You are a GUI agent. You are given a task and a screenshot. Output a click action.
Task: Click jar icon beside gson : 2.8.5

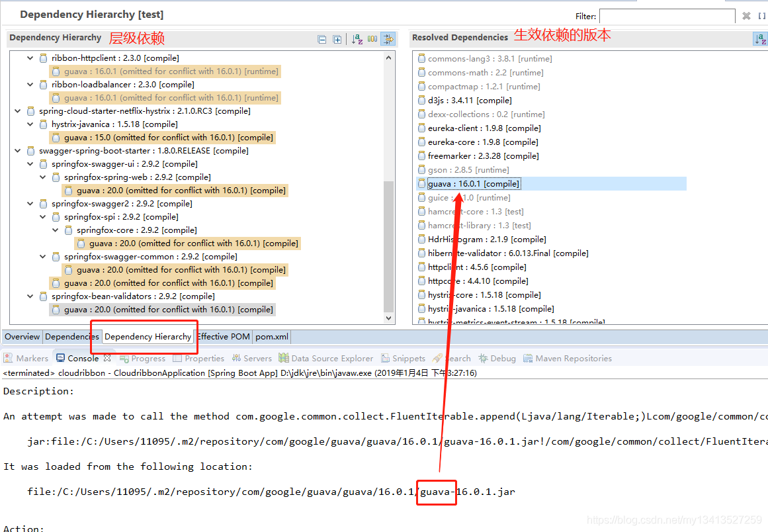pyautogui.click(x=422, y=170)
